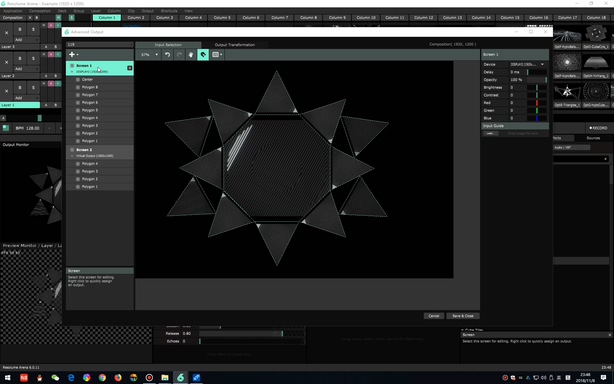Click the plus icon to add screen
Viewport: 614px width, 384px height.
(73, 54)
